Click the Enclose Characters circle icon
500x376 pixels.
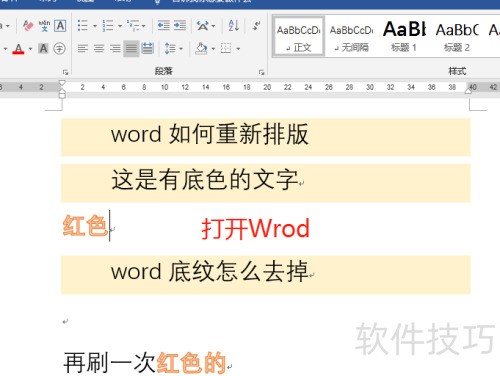point(60,49)
